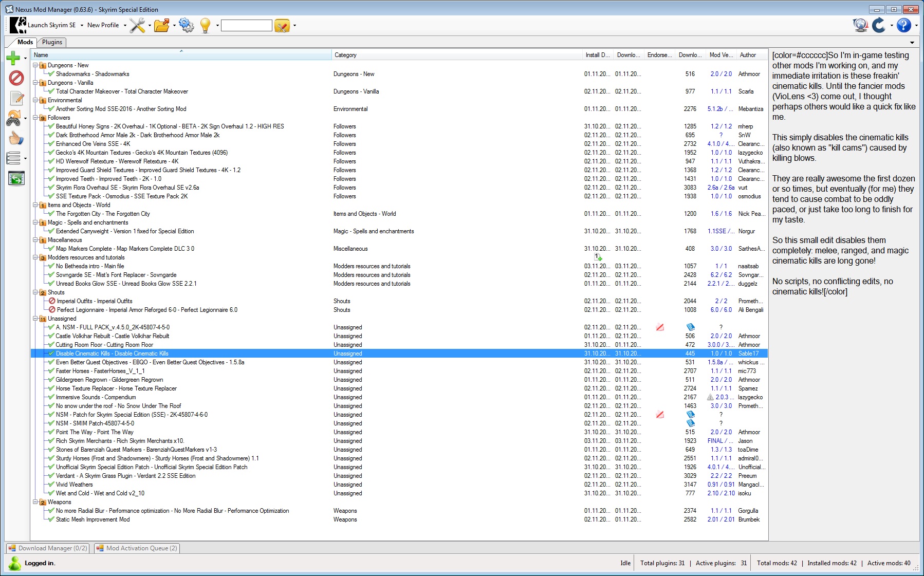Collapse the Unassigned category group
Viewport: 924px width, 576px height.
click(35, 319)
